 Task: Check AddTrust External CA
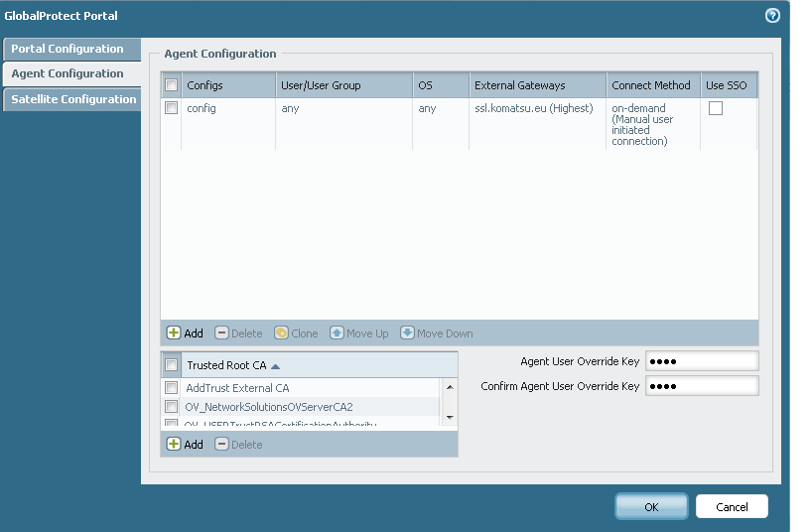[x=172, y=387]
